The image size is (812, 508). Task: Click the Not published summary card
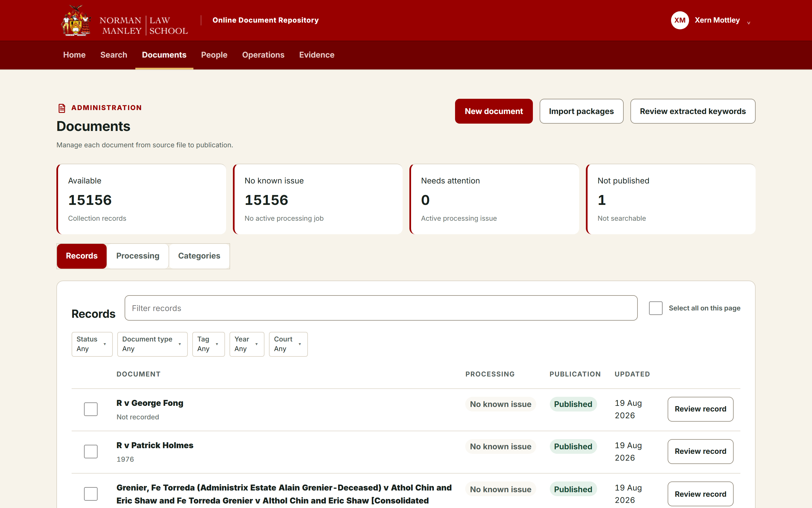(671, 199)
